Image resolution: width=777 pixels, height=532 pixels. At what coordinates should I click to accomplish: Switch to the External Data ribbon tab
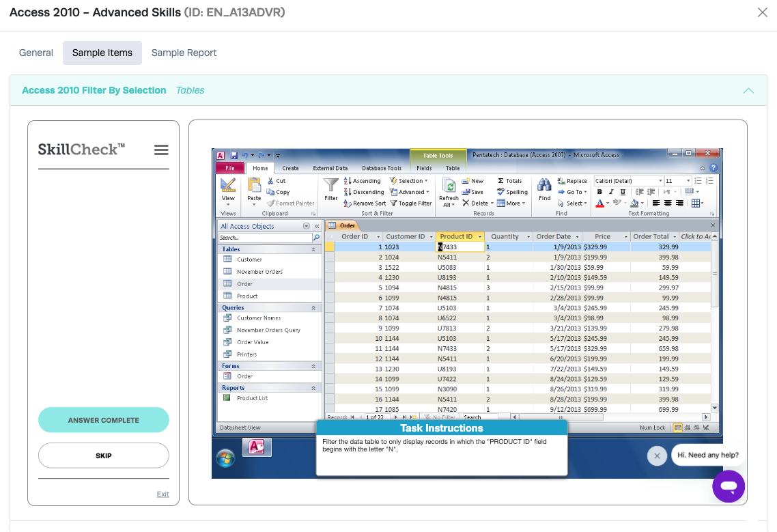pos(330,168)
